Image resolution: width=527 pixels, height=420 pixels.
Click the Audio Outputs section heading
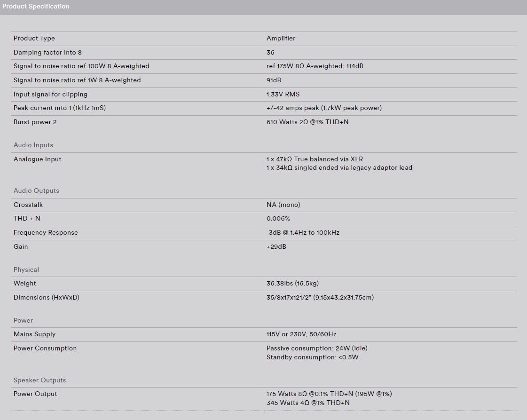coord(36,190)
